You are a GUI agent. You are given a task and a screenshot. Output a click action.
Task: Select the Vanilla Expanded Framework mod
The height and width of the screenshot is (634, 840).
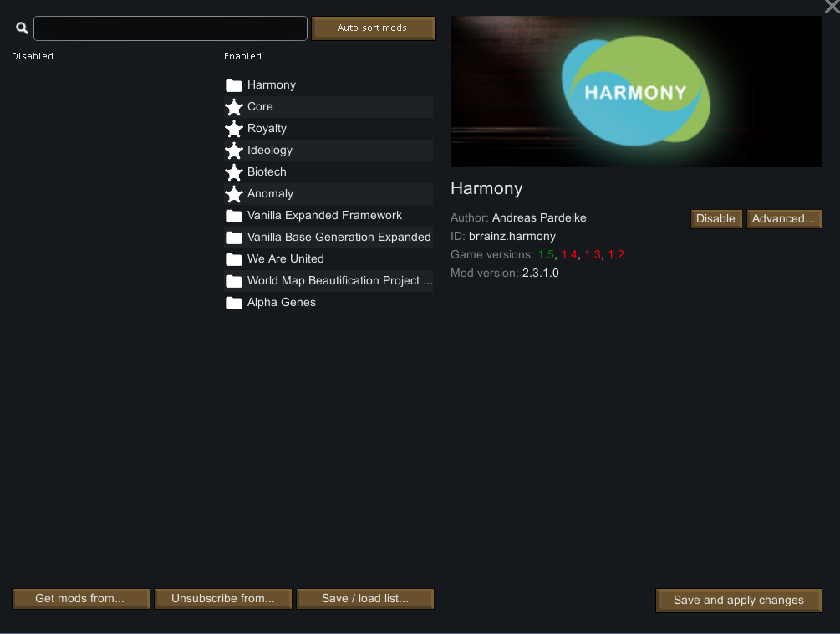point(324,216)
